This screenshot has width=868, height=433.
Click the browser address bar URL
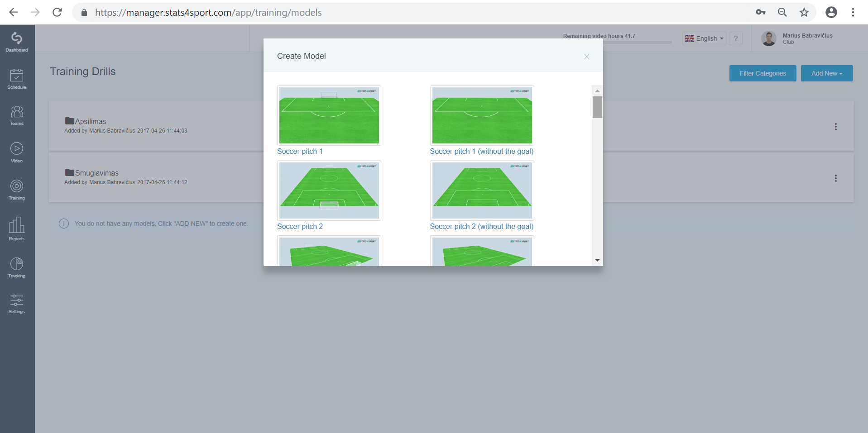[x=208, y=12]
